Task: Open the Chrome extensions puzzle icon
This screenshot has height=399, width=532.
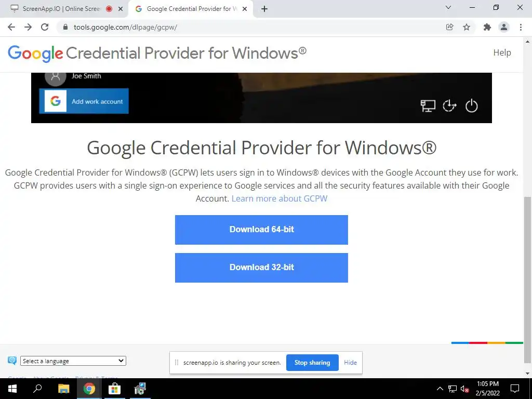Action: point(487,27)
